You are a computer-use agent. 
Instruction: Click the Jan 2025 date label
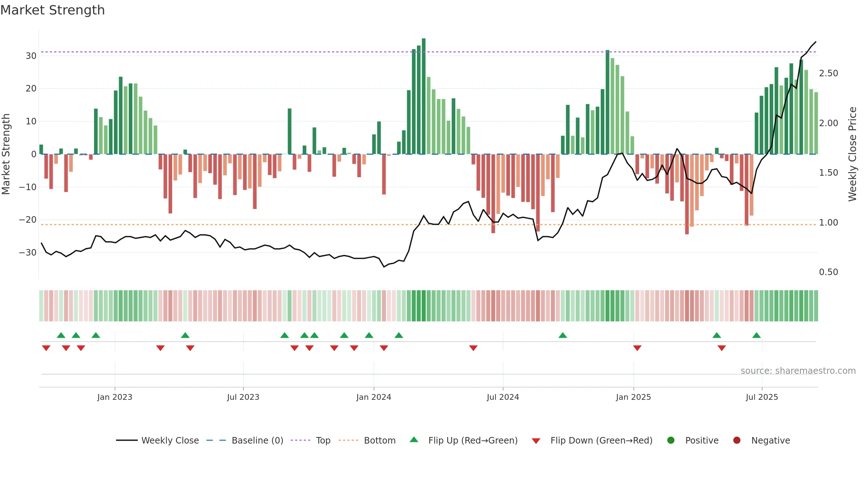633,397
